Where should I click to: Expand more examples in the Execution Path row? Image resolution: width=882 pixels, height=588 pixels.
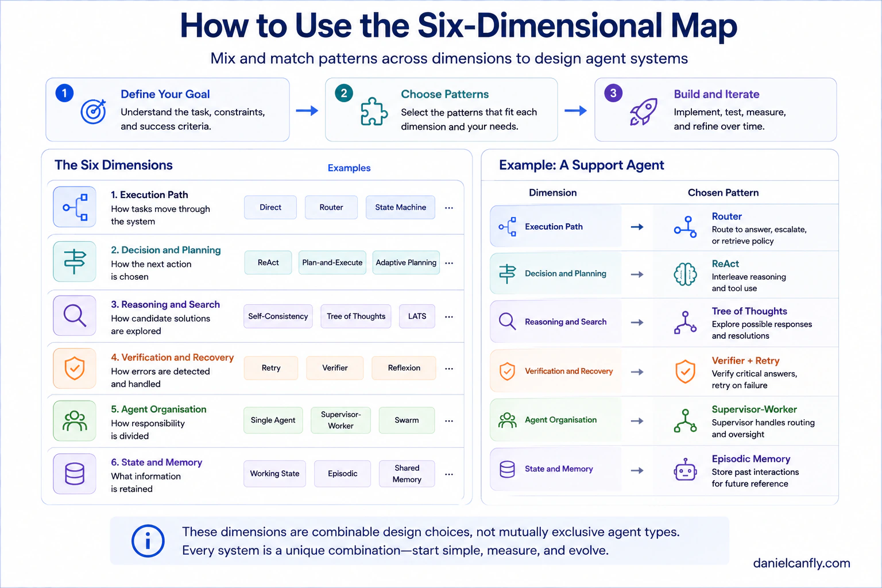pos(449,208)
